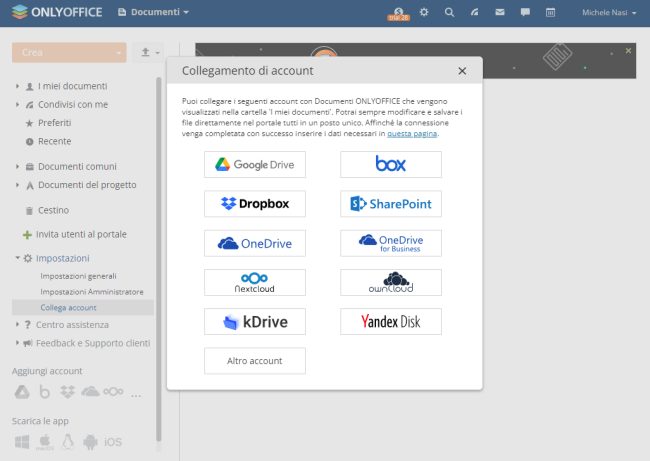The width and height of the screenshot is (650, 461).
Task: Select the Nextcloud connection option
Action: point(255,283)
